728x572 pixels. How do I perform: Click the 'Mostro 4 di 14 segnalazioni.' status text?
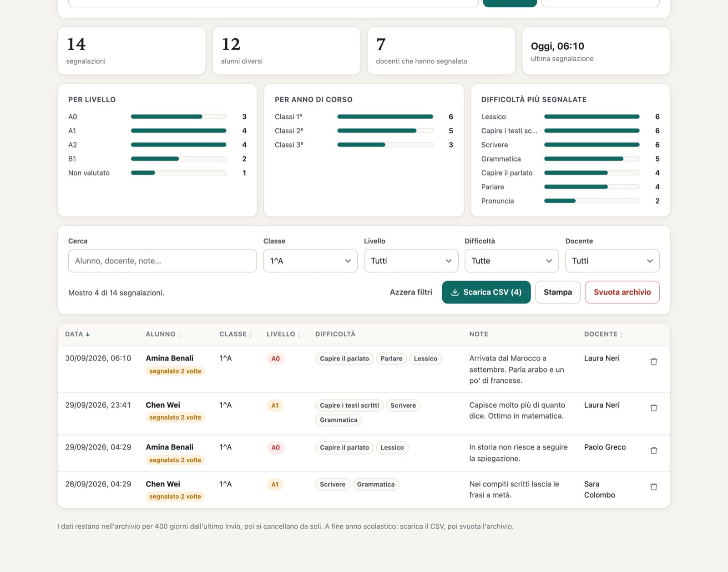pos(116,293)
